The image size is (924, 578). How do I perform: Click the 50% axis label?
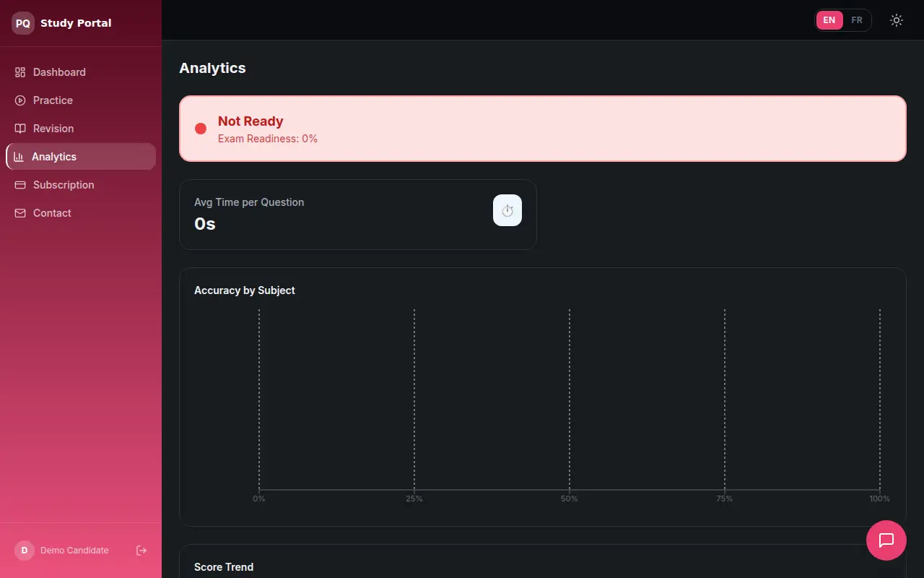pyautogui.click(x=570, y=499)
